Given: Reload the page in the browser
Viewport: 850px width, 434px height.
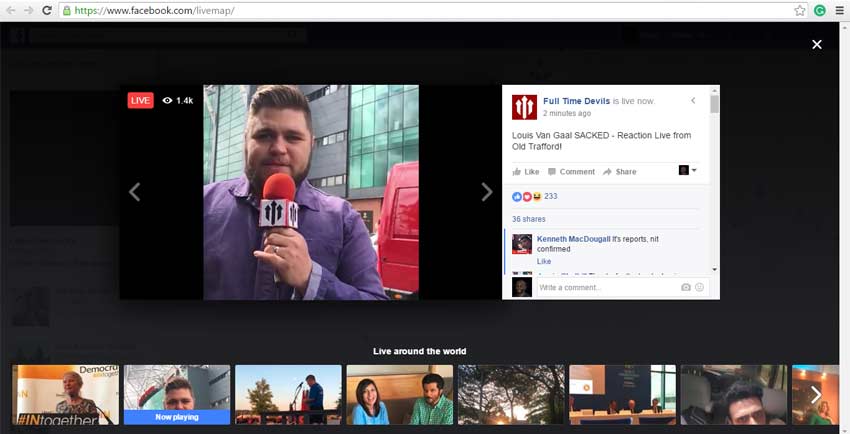Looking at the screenshot, I should point(47,10).
